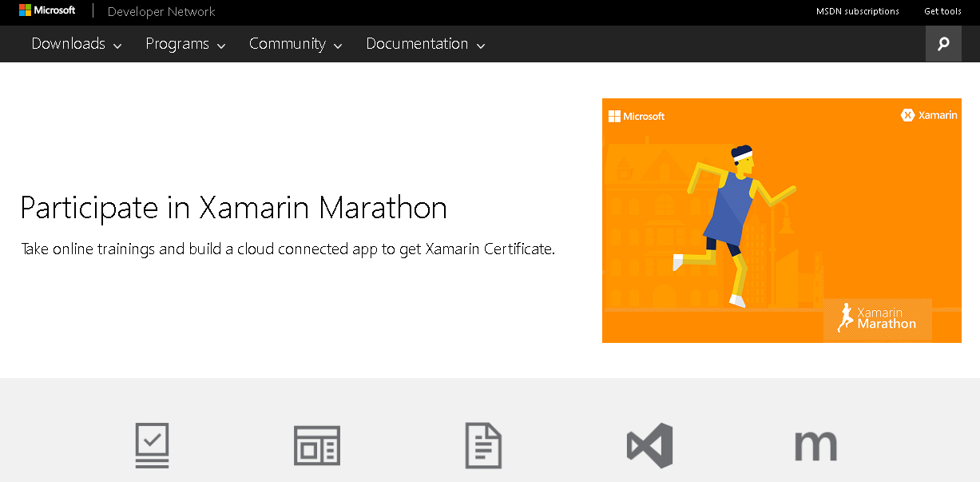Screen dimensions: 980x482
Task: Open the Xamarin Marathon runner banner image
Action: point(781,221)
